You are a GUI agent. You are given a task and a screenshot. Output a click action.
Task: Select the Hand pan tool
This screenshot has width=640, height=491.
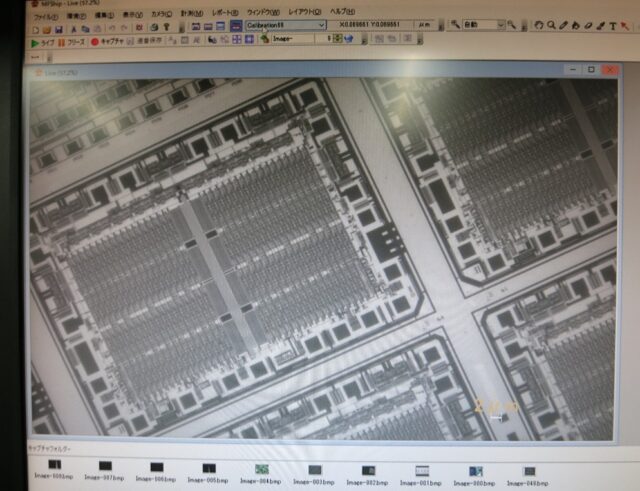point(538,25)
